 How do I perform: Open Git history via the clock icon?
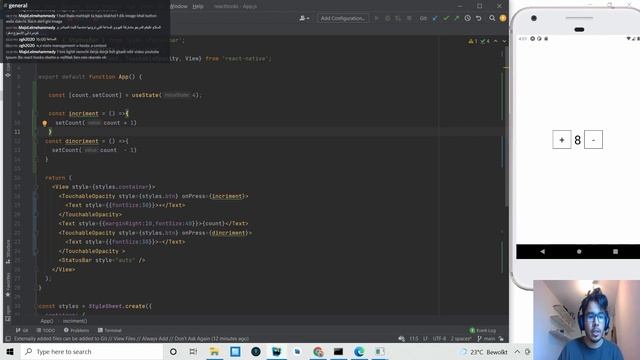coord(468,18)
